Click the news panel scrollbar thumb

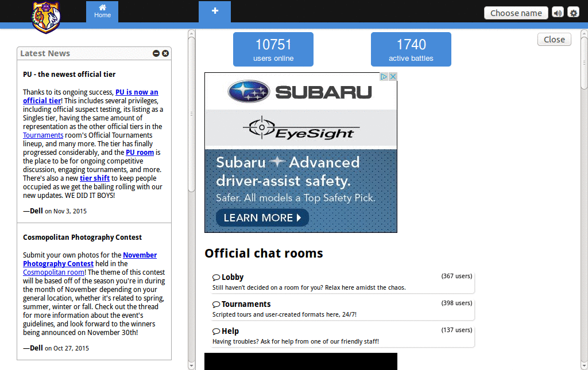click(x=192, y=114)
